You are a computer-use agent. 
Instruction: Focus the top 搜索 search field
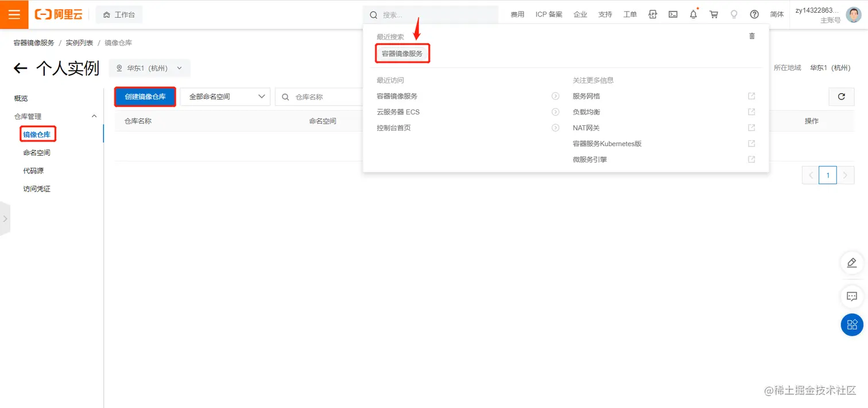[431, 15]
